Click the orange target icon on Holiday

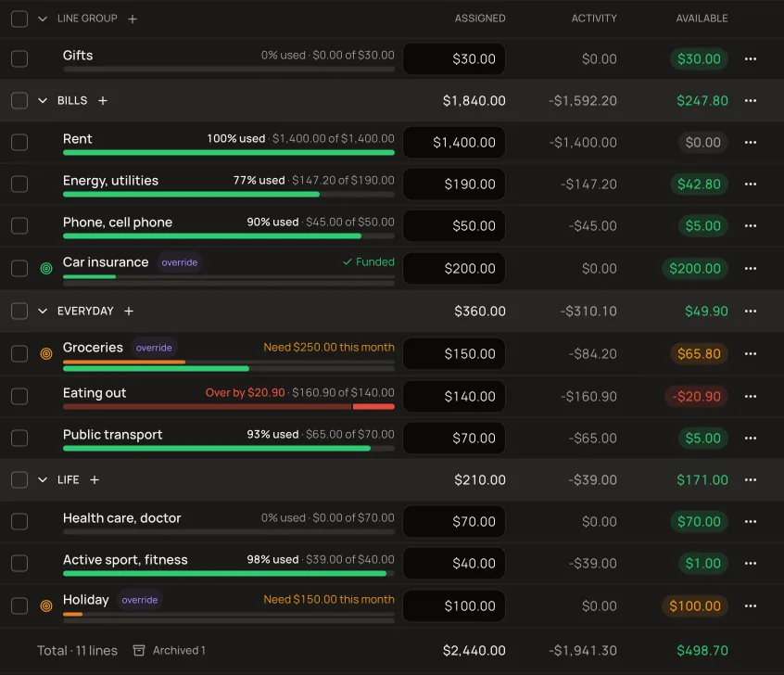(46, 606)
